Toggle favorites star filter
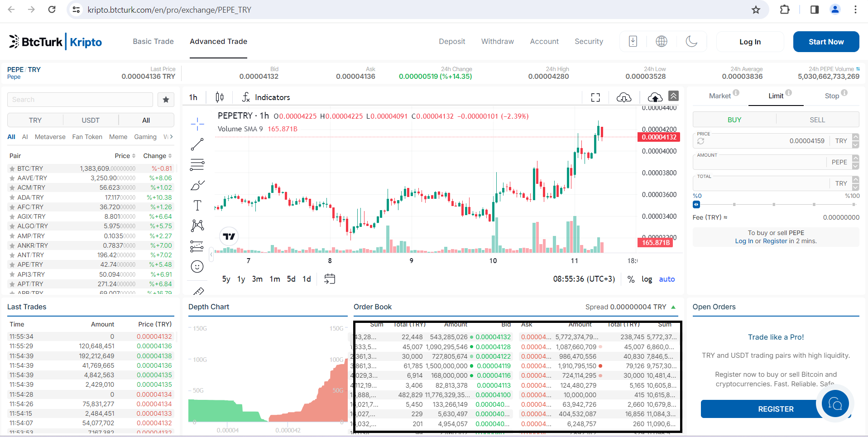 (166, 100)
